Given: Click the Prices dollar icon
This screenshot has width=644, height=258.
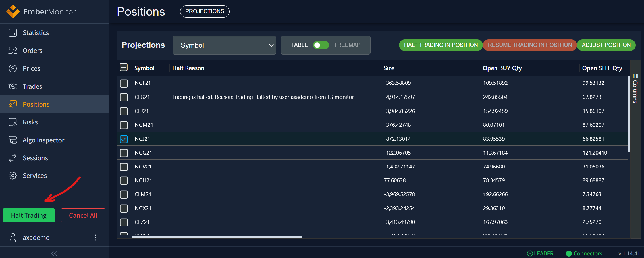Looking at the screenshot, I should click(13, 68).
